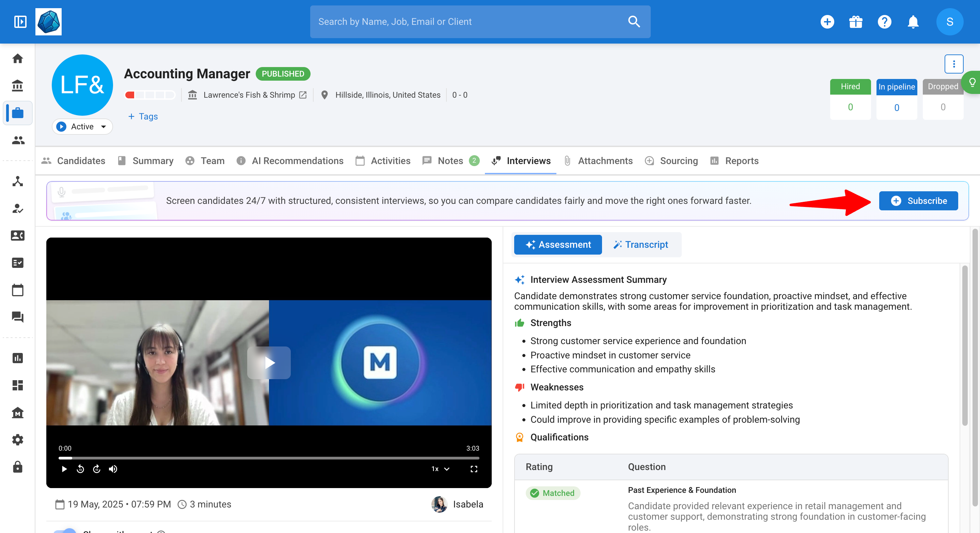This screenshot has width=980, height=533.
Task: Click the quick add plus icon
Action: [827, 22]
